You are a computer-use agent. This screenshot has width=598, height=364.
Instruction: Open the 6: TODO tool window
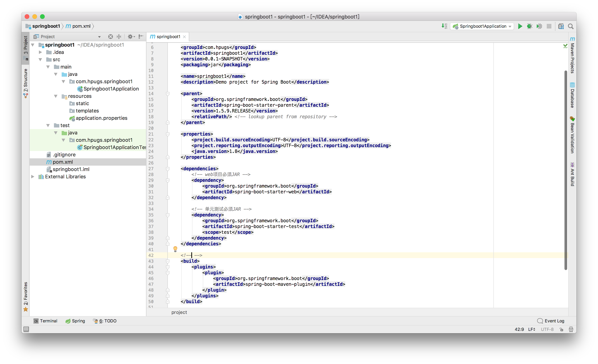tap(105, 321)
